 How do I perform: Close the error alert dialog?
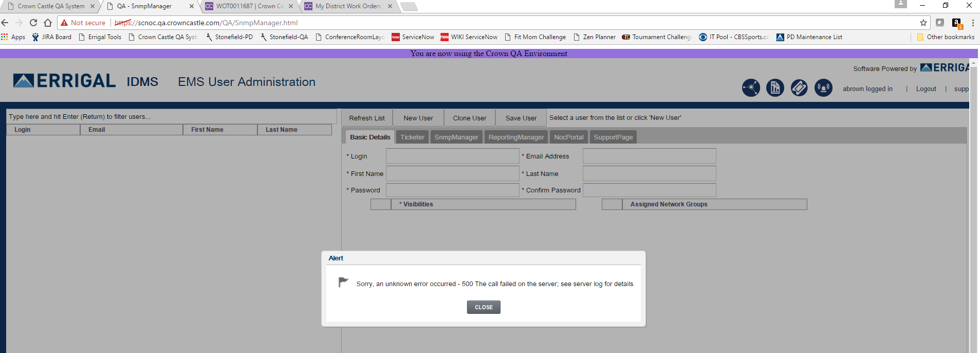click(x=484, y=307)
